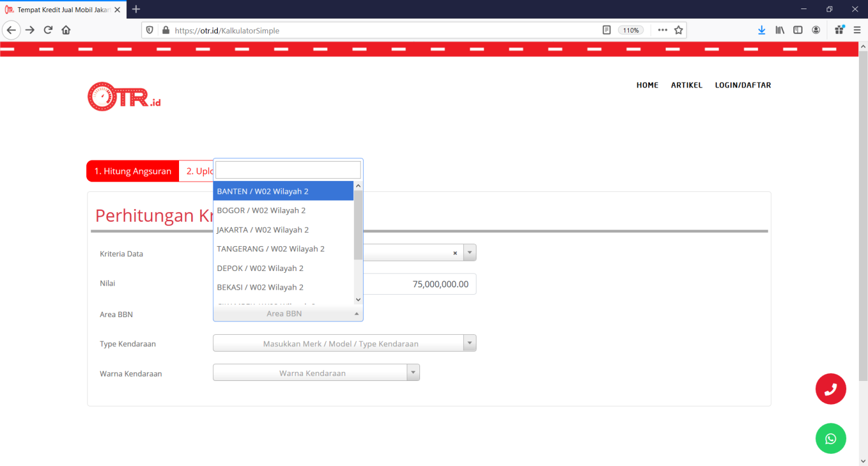The image size is (868, 466).
Task: Open a new browser tab
Action: click(136, 9)
